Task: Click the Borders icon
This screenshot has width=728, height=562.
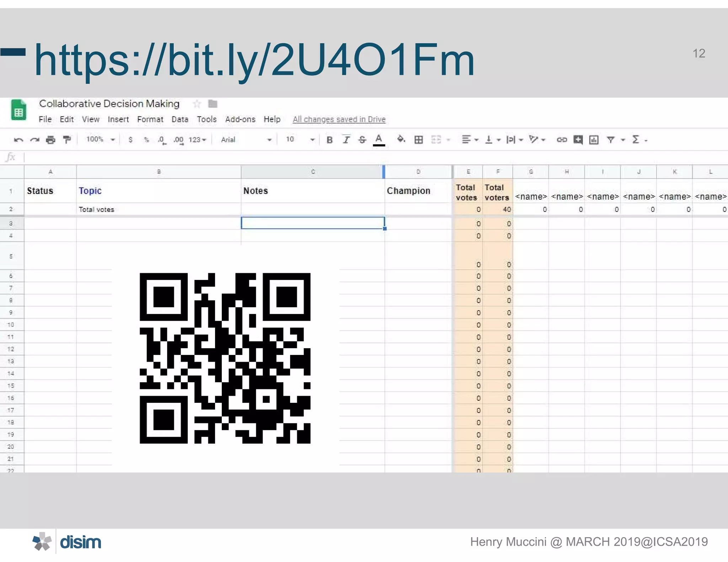Action: pos(419,140)
